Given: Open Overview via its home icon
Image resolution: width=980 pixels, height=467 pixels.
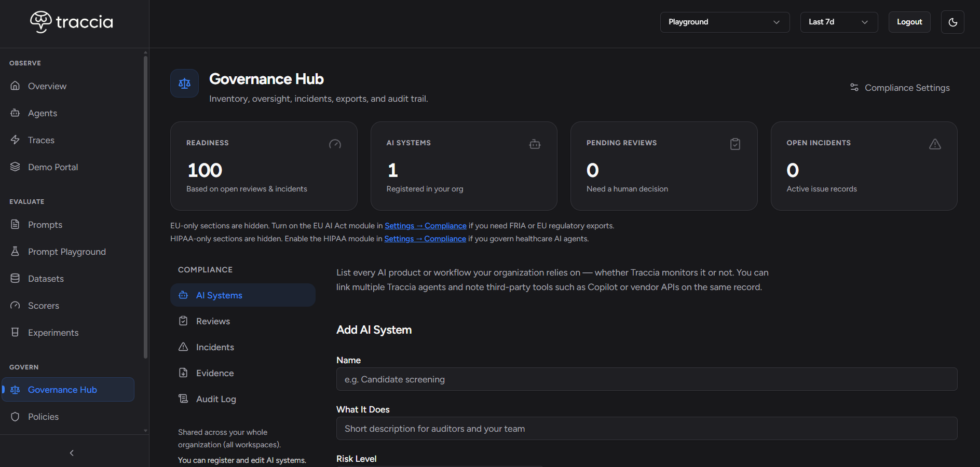Looking at the screenshot, I should [x=15, y=86].
